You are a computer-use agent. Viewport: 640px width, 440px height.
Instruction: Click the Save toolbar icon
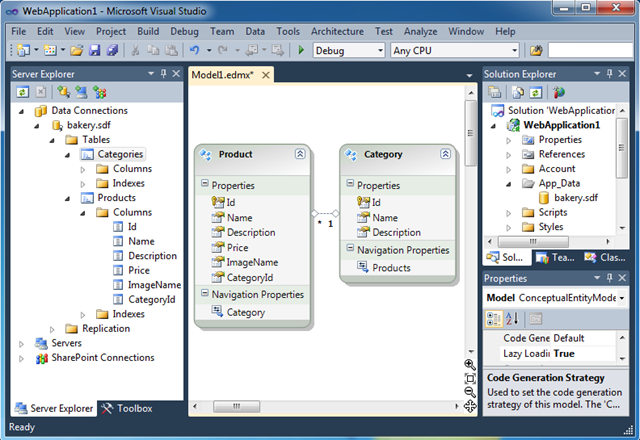pos(95,50)
